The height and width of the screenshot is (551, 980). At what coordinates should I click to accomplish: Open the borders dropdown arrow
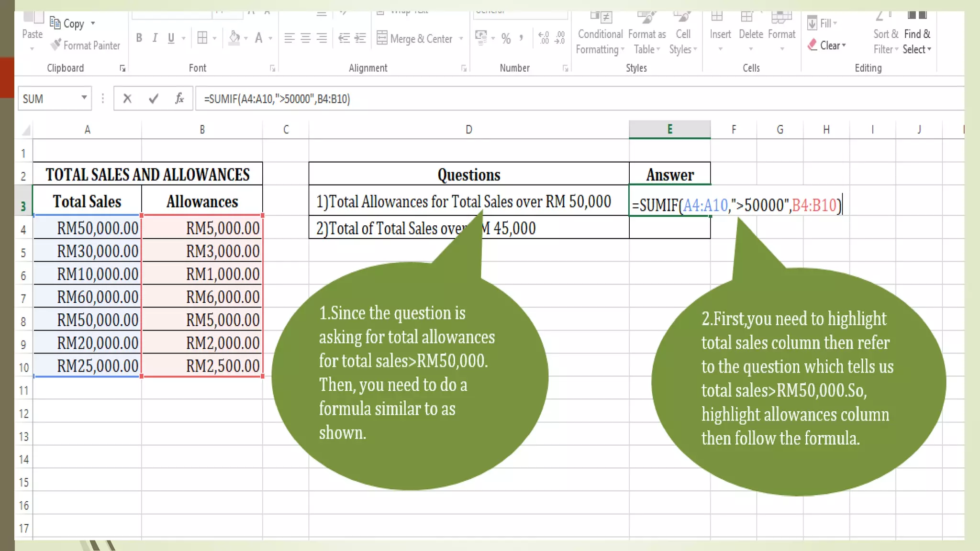(x=215, y=38)
